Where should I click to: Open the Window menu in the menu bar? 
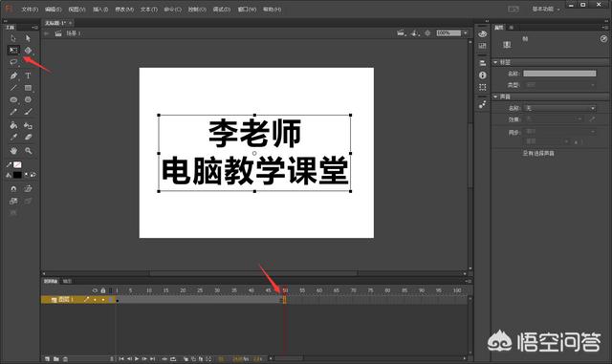tap(247, 9)
